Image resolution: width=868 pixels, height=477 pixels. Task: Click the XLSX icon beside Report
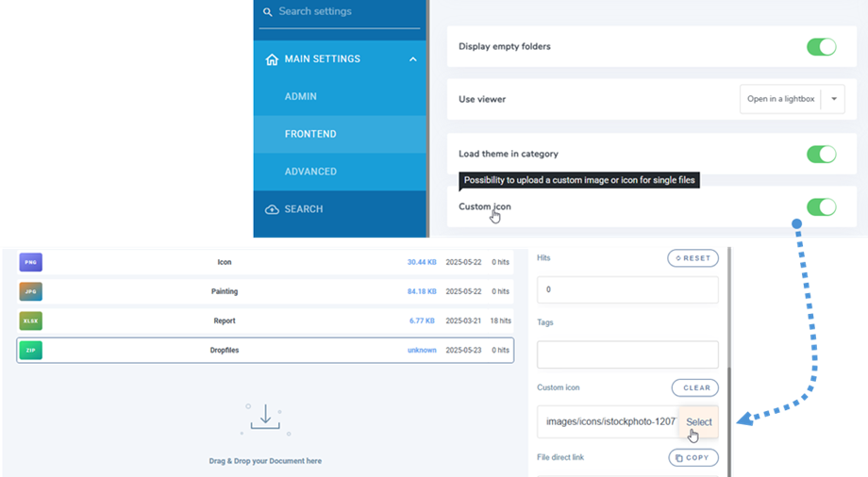pos(30,321)
